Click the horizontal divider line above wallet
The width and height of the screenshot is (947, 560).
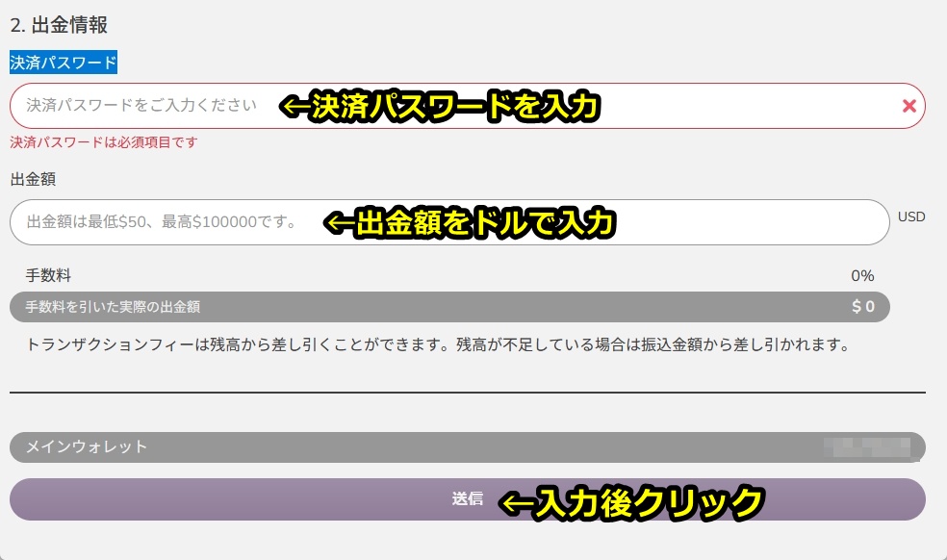[x=468, y=393]
